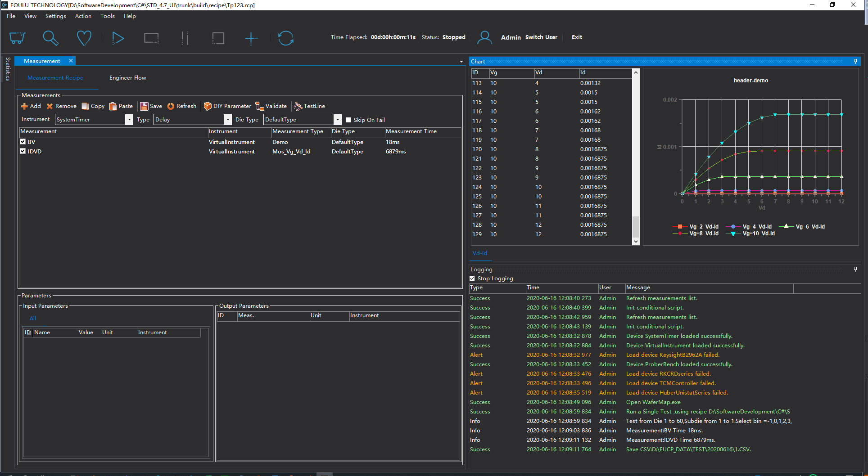Viewport: 868px width, 476px height.
Task: Click the play/run test toolbar icon
Action: pyautogui.click(x=118, y=38)
